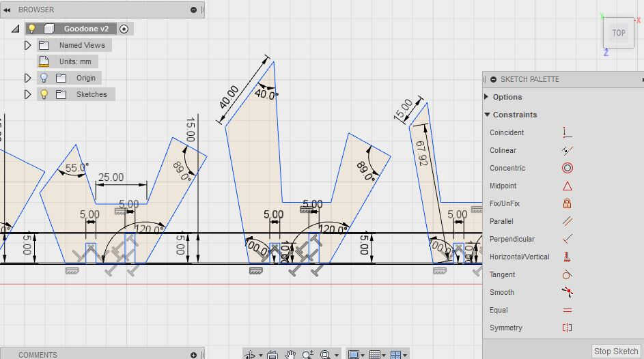Click the Goodone v2 component icon
This screenshot has height=359, width=644.
coord(49,29)
